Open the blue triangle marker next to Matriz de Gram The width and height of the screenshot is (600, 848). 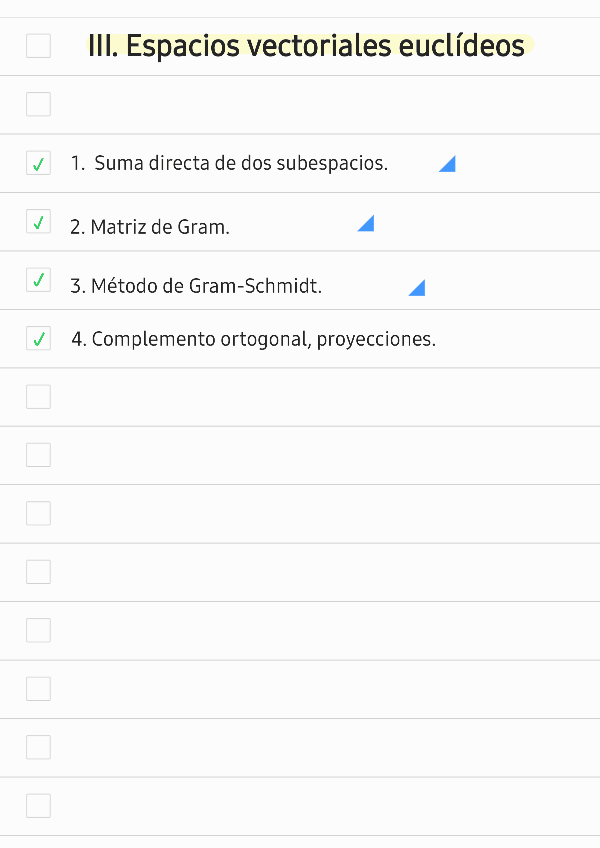coord(366,223)
